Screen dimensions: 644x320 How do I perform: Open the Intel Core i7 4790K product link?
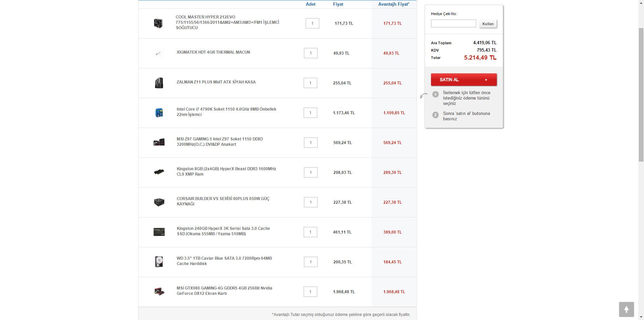(x=226, y=112)
